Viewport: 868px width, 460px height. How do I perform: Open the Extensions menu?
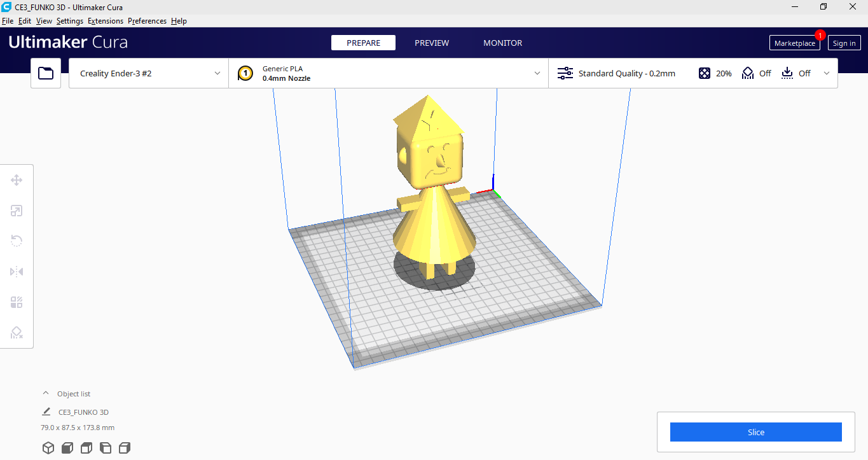[x=106, y=21]
